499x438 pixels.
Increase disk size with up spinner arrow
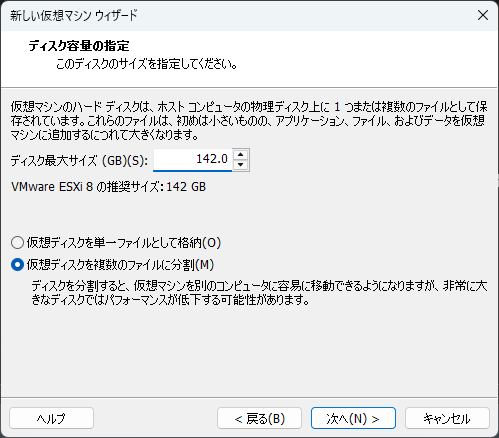[240, 155]
